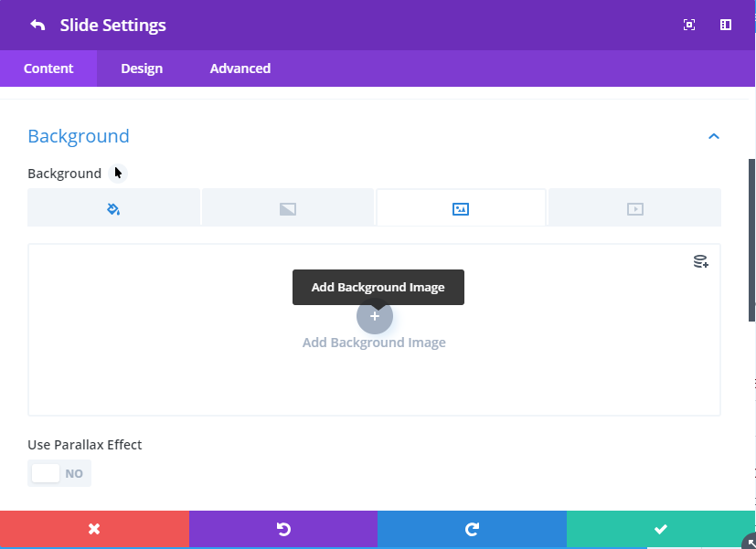Screen dimensions: 756x549
Task: Redo change with blue button
Action: tap(472, 529)
